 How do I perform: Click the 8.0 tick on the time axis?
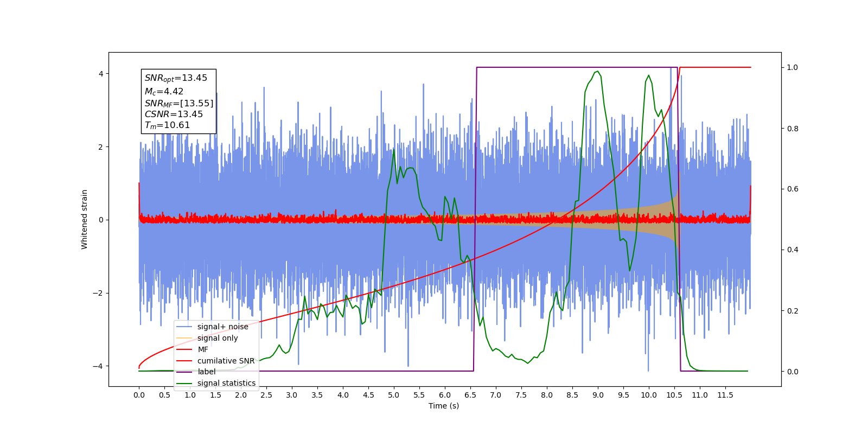(547, 395)
